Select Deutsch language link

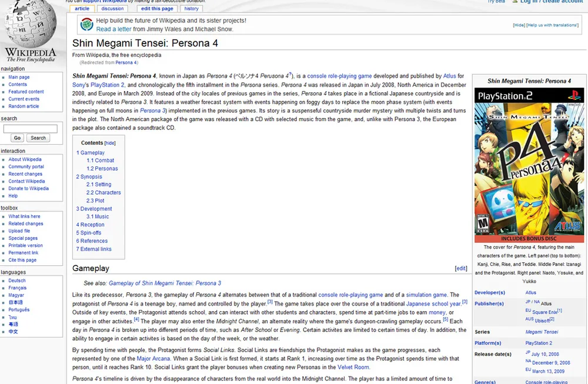(x=17, y=281)
